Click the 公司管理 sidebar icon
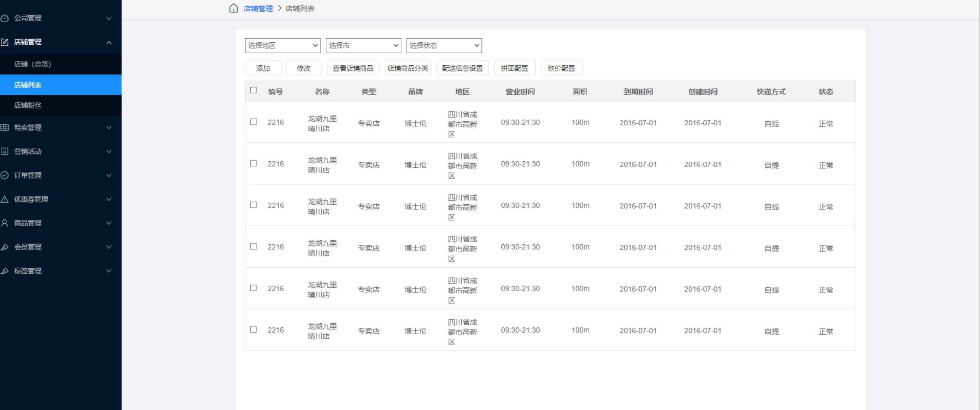 pos(4,18)
